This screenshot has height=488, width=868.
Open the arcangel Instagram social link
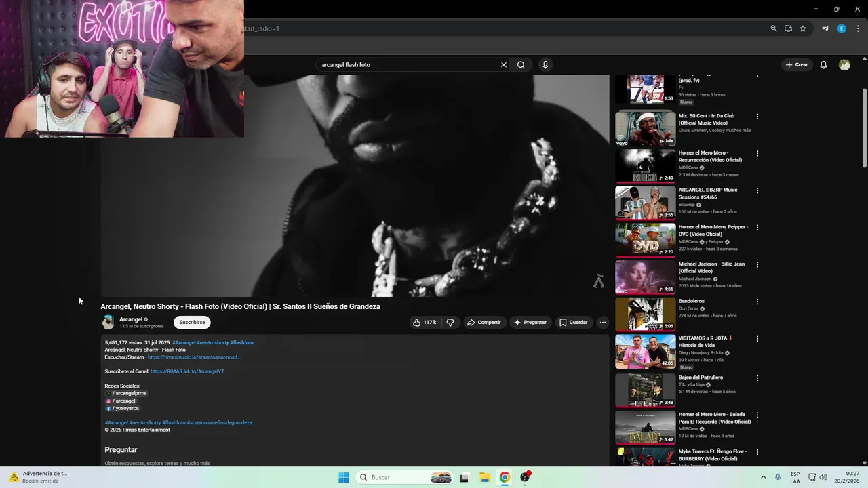tap(121, 401)
